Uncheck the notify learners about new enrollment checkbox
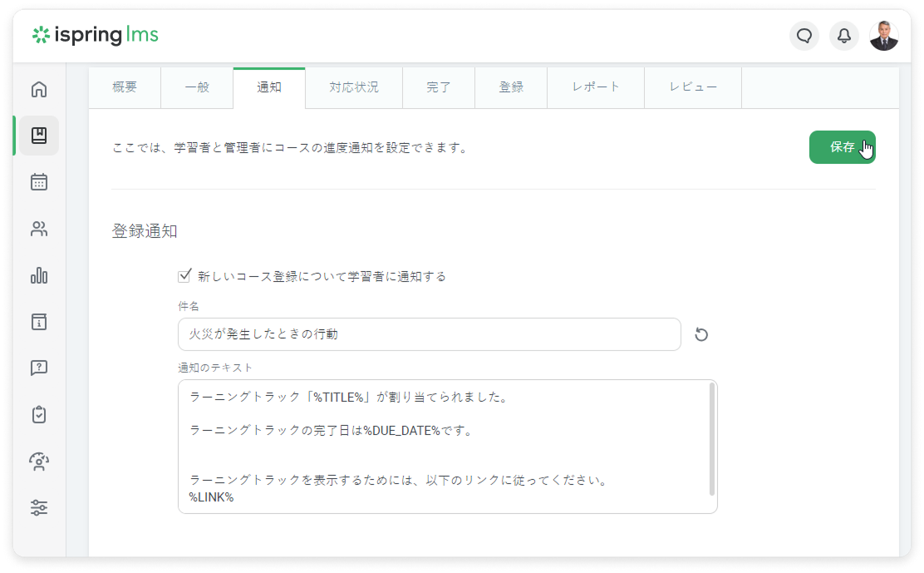924x573 pixels. [184, 276]
